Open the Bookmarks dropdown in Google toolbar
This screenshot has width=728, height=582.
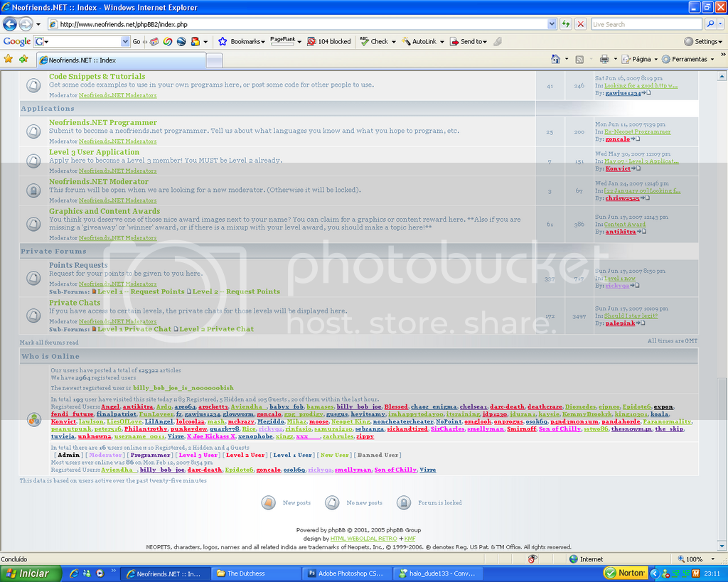coord(242,41)
